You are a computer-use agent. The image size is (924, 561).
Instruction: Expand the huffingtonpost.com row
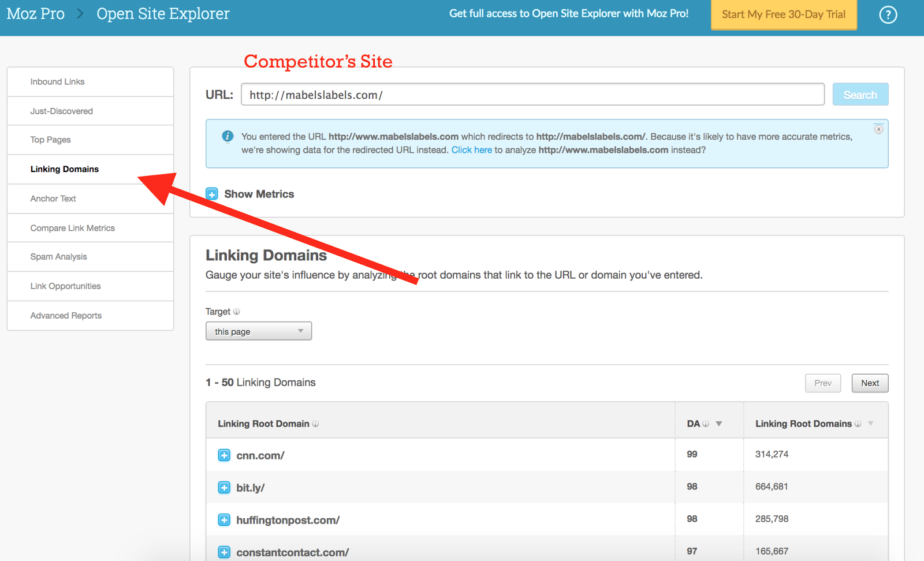click(224, 520)
